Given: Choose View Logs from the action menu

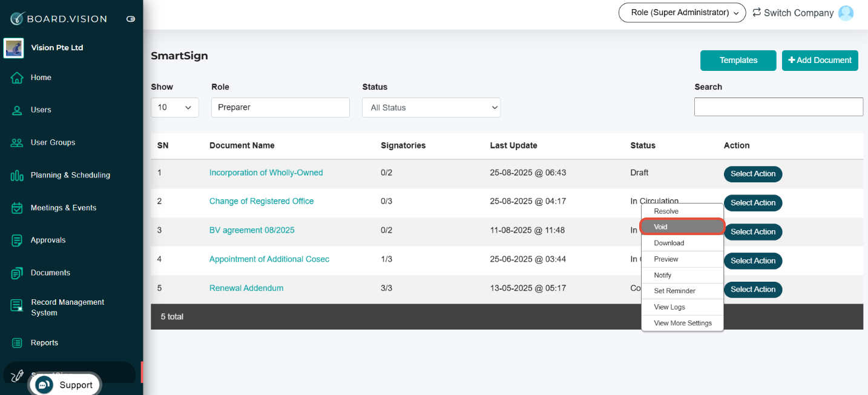Looking at the screenshot, I should (x=683, y=307).
